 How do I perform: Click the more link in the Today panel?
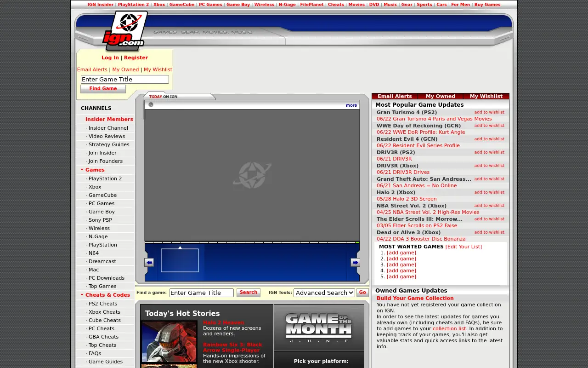[351, 105]
